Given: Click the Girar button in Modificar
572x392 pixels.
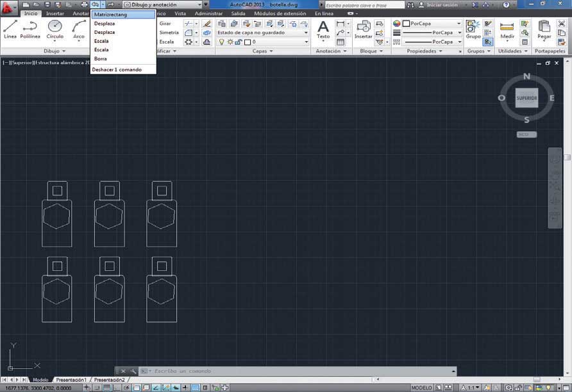Looking at the screenshot, I should point(165,23).
